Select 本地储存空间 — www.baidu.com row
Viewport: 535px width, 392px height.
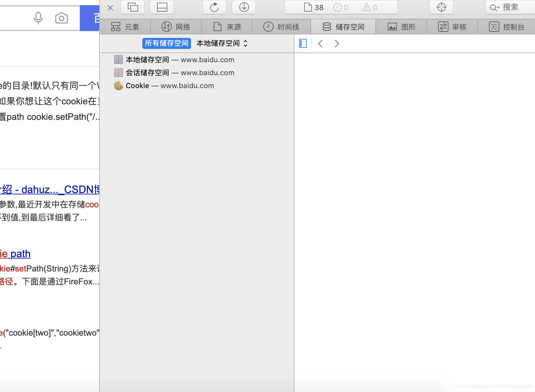click(x=197, y=60)
